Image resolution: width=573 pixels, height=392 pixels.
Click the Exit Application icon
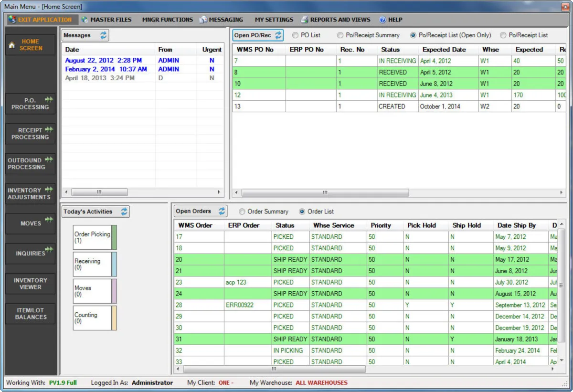tap(11, 20)
